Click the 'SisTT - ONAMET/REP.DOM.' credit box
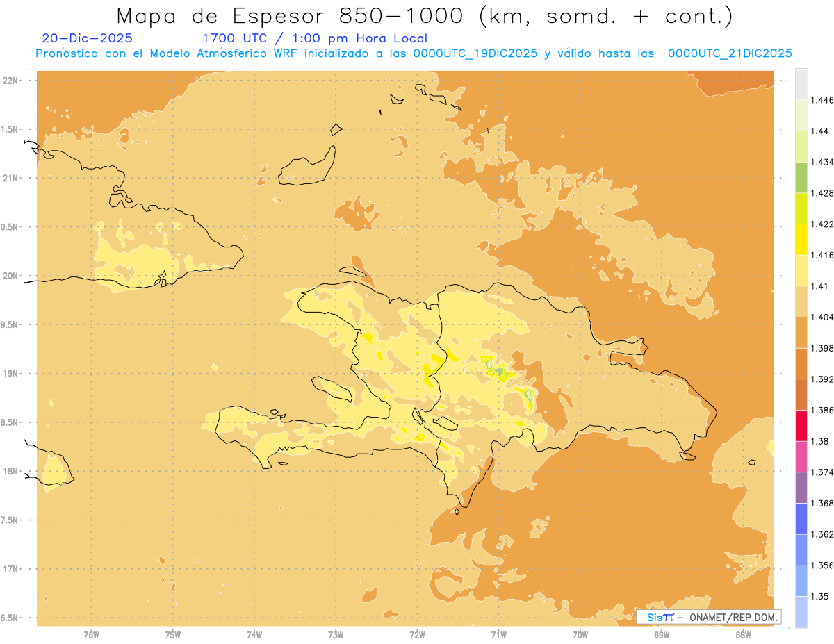Image resolution: width=834 pixels, height=644 pixels. [709, 617]
